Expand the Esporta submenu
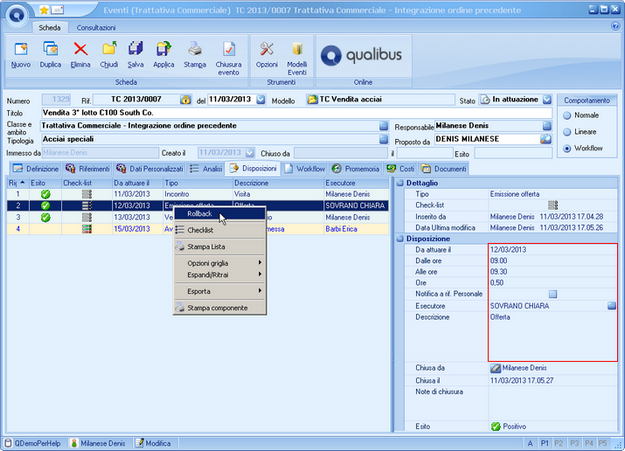The image size is (625, 451). pos(220,291)
